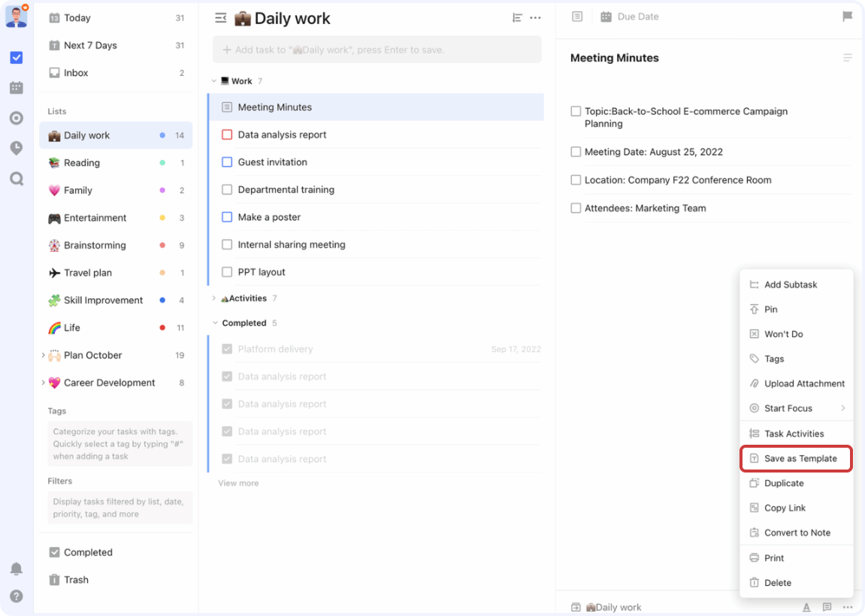Open the comment icon for Meeting Minutes
The height and width of the screenshot is (616, 865).
pyautogui.click(x=827, y=607)
